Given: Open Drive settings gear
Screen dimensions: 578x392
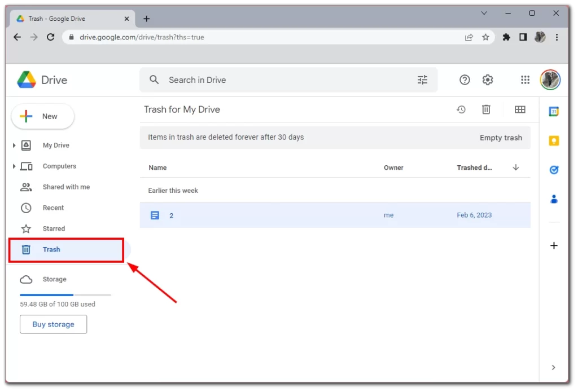Looking at the screenshot, I should pyautogui.click(x=488, y=80).
